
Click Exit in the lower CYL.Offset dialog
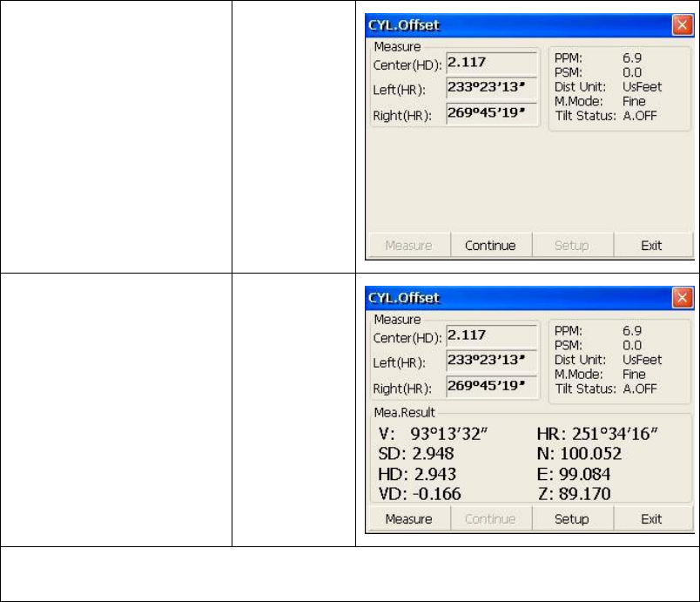coord(652,519)
